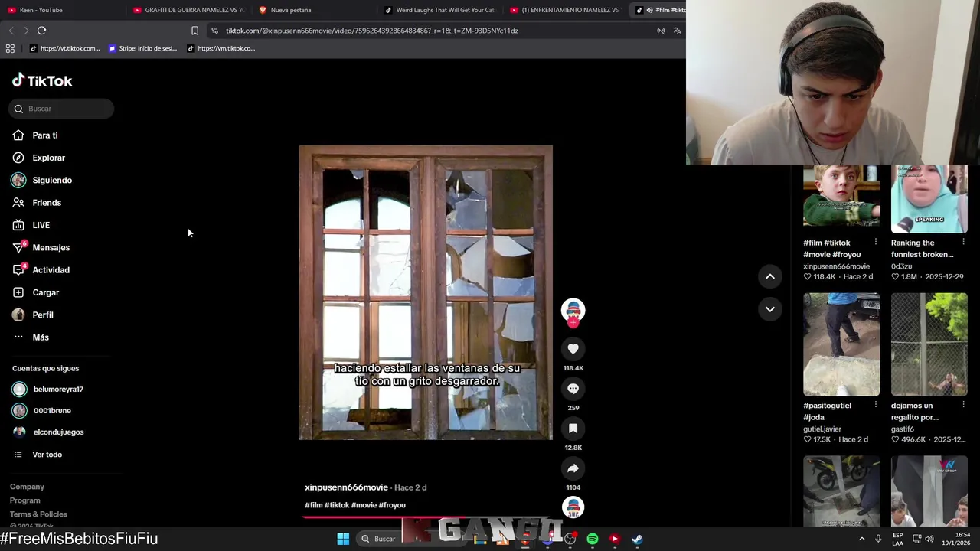Switch to Weird Laughs That Will Get tab

(439, 10)
